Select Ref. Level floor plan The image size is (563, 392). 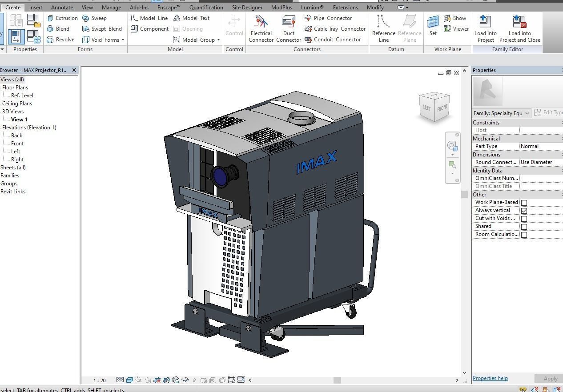point(22,96)
